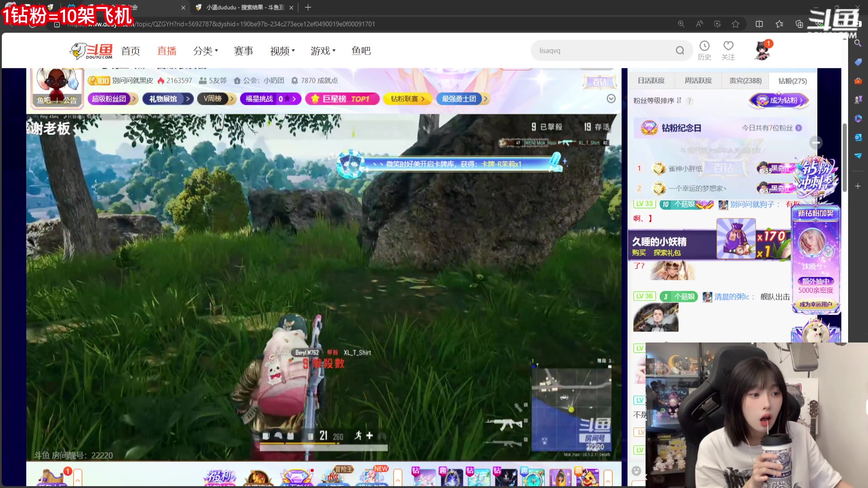Open the 福星挑战 lucky star challenge button
Viewport: 868px width, 488px height.
point(270,99)
